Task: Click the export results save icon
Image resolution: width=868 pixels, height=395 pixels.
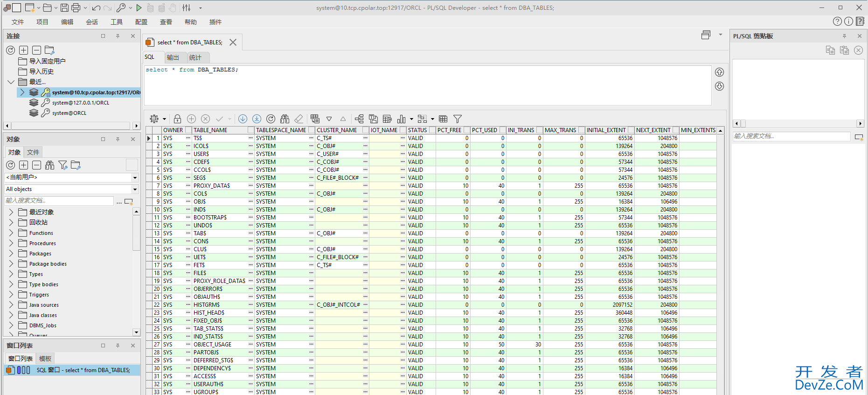Action: coord(373,119)
